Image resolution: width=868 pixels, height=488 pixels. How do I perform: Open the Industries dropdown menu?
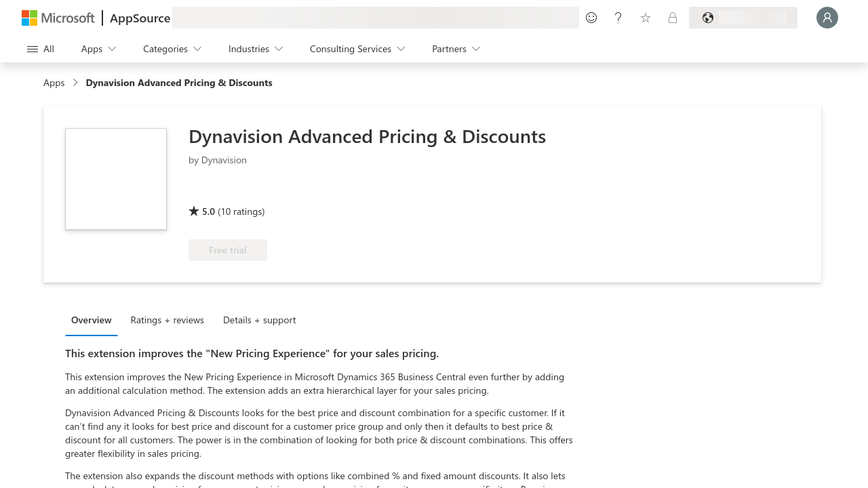click(256, 49)
